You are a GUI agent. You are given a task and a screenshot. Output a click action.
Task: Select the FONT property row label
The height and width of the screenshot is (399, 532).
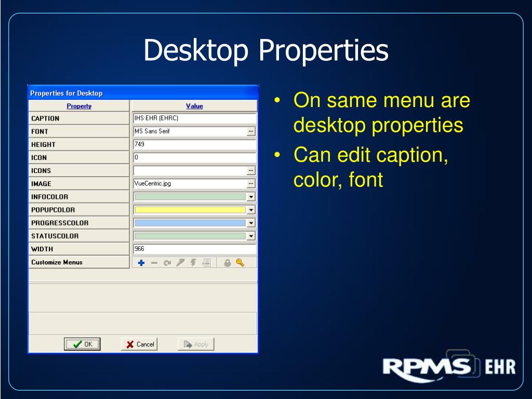coord(79,131)
